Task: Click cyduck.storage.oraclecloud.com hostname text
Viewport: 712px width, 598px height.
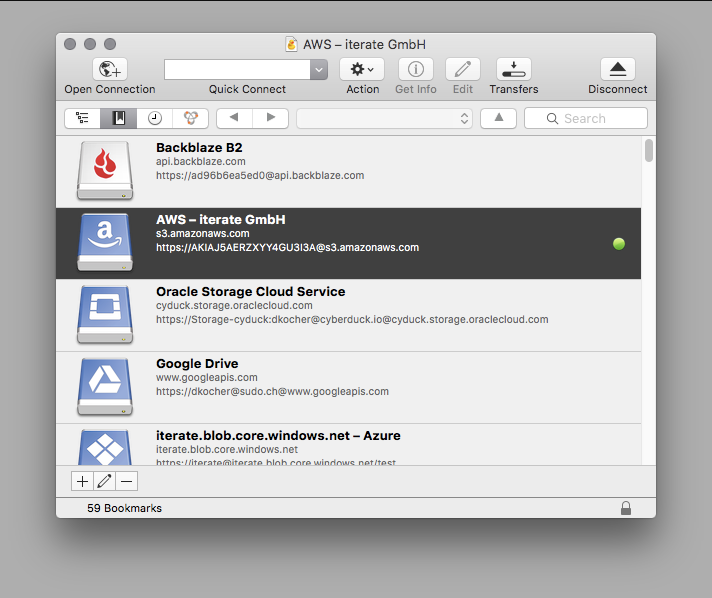Action: [x=234, y=306]
